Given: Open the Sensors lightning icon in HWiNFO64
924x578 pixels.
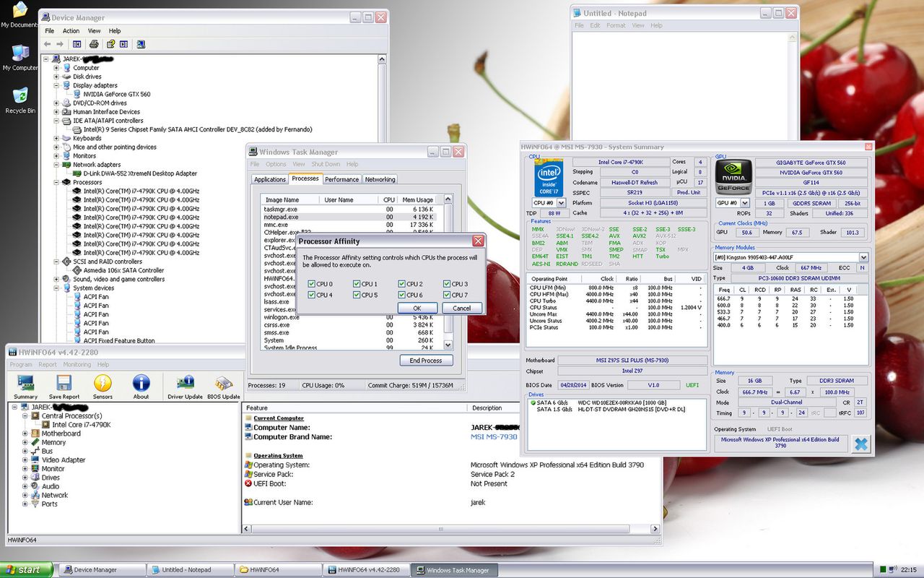Looking at the screenshot, I should click(x=103, y=387).
